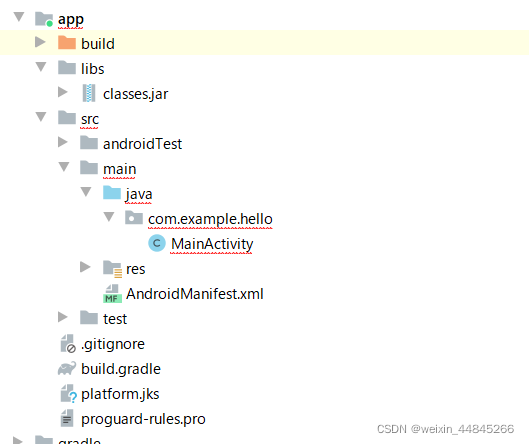Collapse the main folder arrow
The height and width of the screenshot is (444, 529).
pos(64,166)
